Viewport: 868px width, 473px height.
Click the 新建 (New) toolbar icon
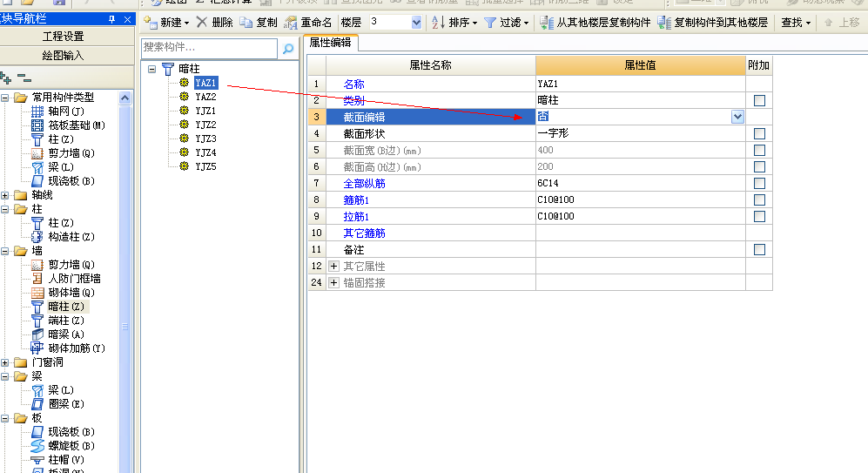pyautogui.click(x=151, y=23)
